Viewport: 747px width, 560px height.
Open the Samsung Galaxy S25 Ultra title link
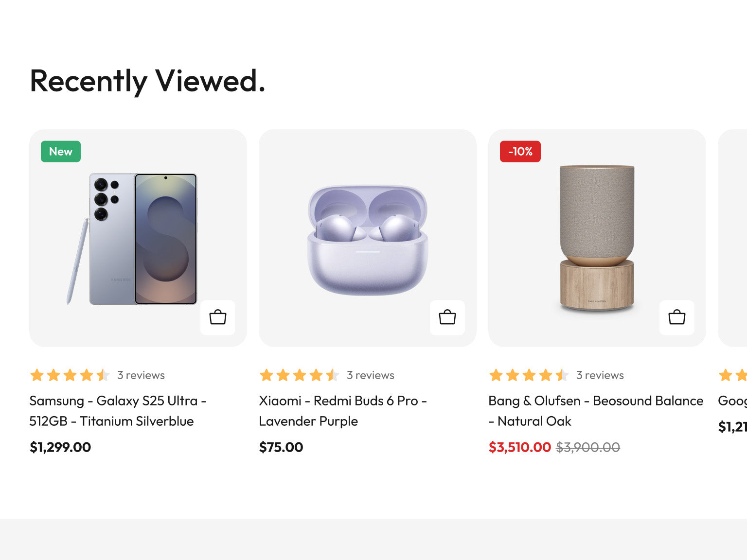pos(118,411)
